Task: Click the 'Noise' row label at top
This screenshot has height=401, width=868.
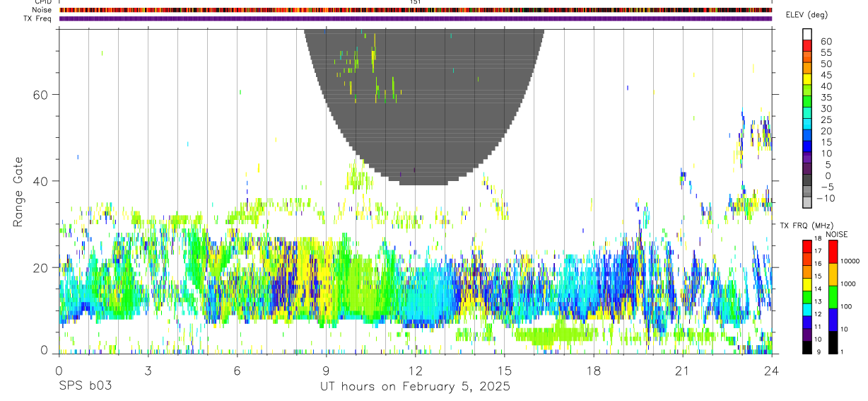Action: (42, 10)
